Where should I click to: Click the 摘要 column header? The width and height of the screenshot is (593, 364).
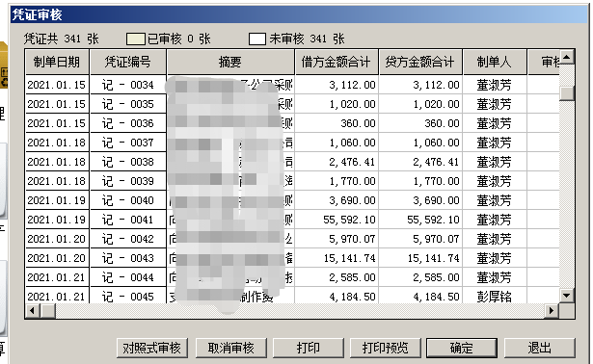click(230, 62)
